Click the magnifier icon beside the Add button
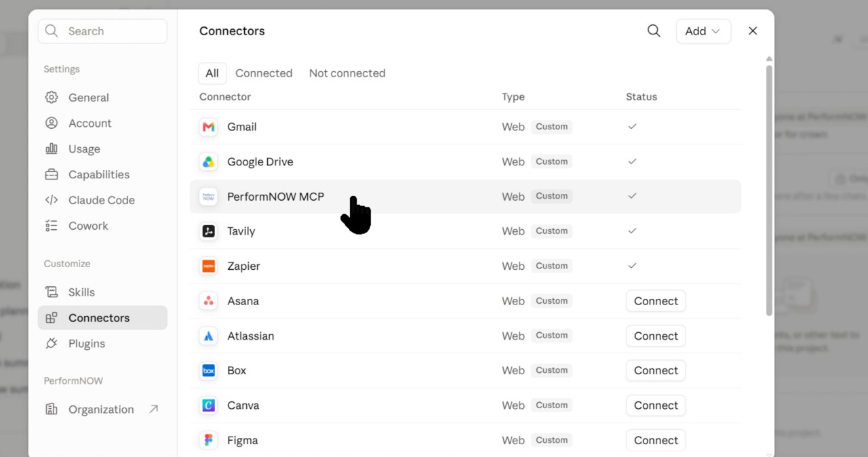 [x=654, y=31]
